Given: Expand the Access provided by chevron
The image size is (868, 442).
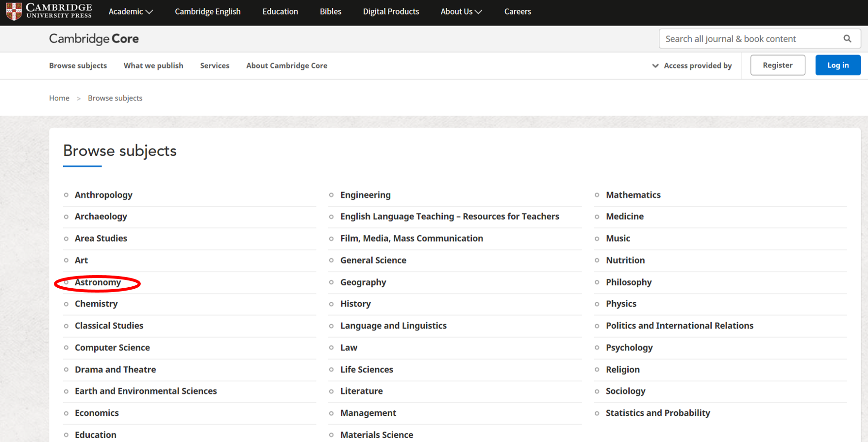Looking at the screenshot, I should pyautogui.click(x=655, y=65).
